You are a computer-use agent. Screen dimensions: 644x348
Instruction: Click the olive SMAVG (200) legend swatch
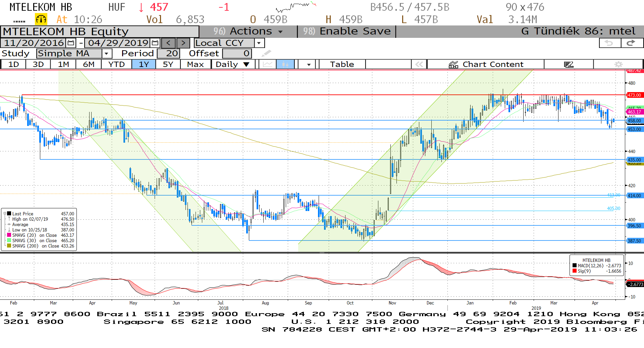tap(9, 246)
